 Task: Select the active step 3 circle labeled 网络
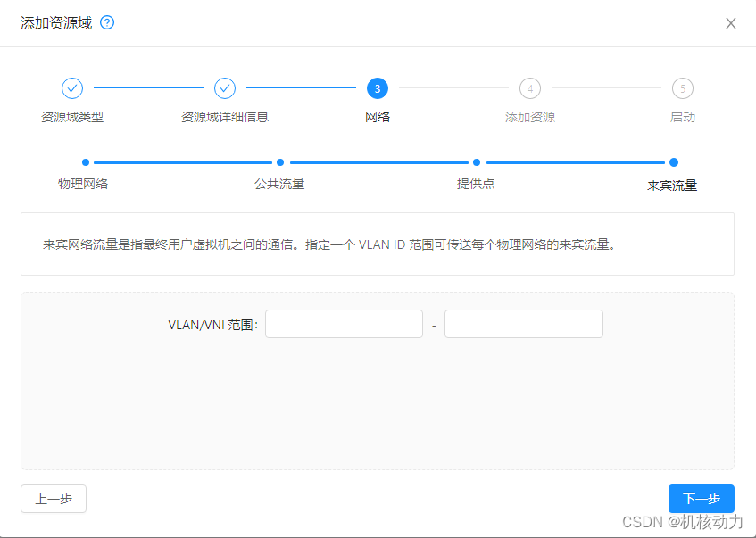(378, 88)
